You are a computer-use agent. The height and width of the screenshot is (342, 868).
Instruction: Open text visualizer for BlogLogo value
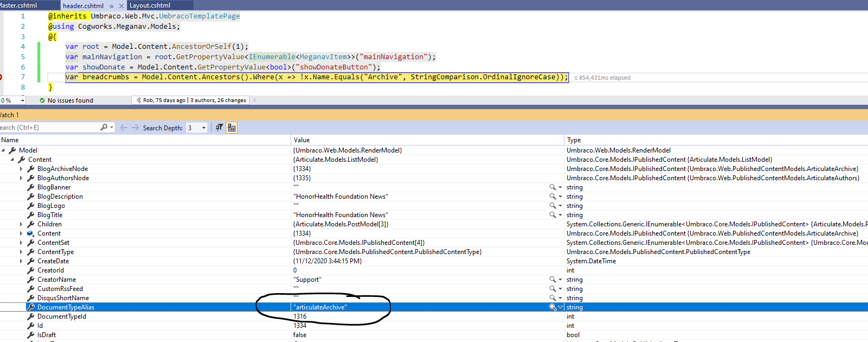tap(552, 206)
